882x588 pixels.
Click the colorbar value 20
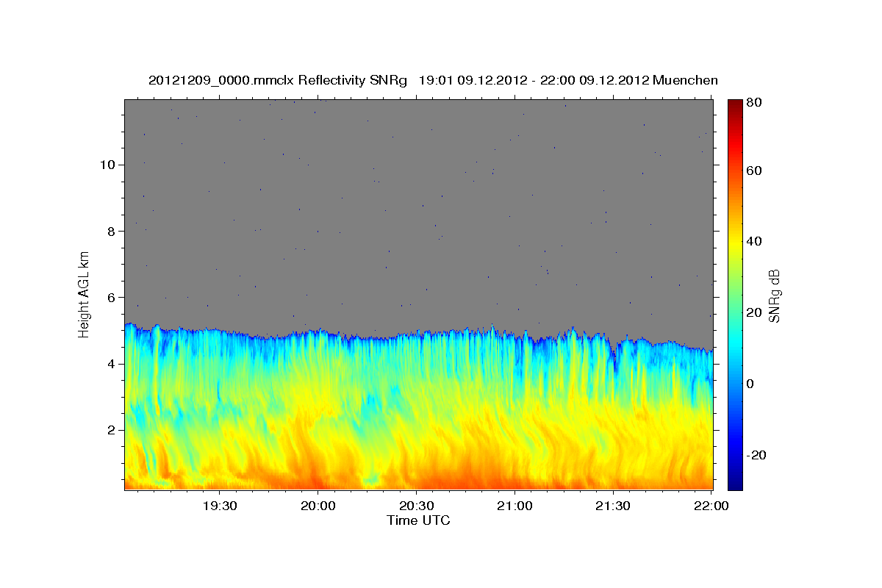(x=755, y=312)
